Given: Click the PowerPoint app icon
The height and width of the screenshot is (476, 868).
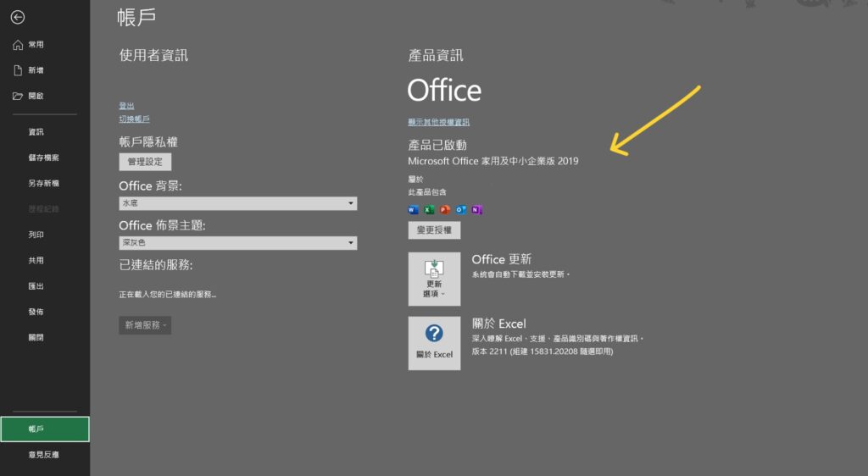Looking at the screenshot, I should point(444,209).
